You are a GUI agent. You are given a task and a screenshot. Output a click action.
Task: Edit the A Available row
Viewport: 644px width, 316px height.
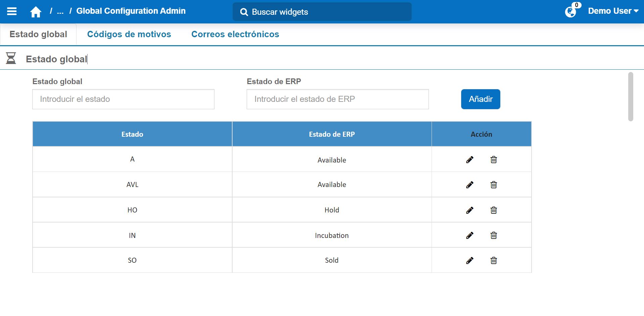(469, 160)
